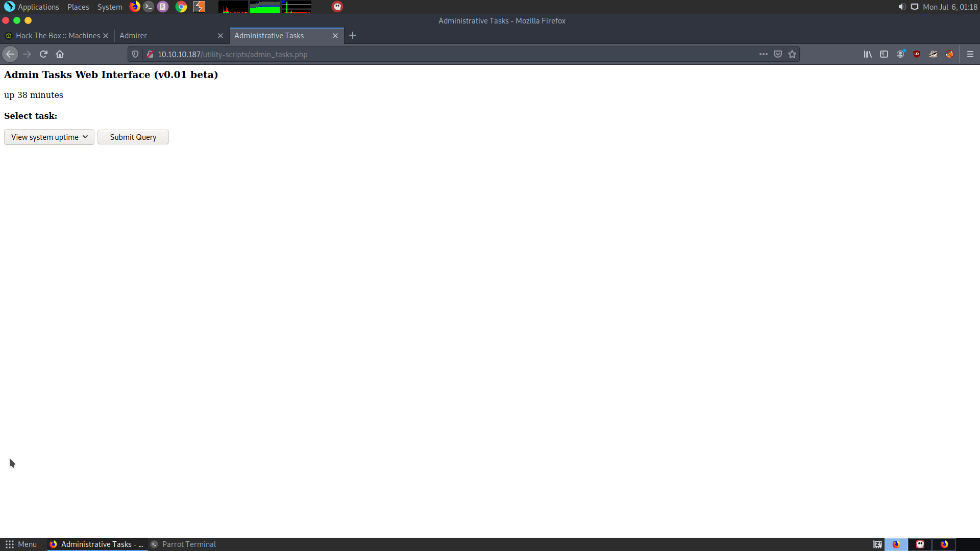The width and height of the screenshot is (980, 551).
Task: Click the browser back arrow button
Action: [x=10, y=54]
